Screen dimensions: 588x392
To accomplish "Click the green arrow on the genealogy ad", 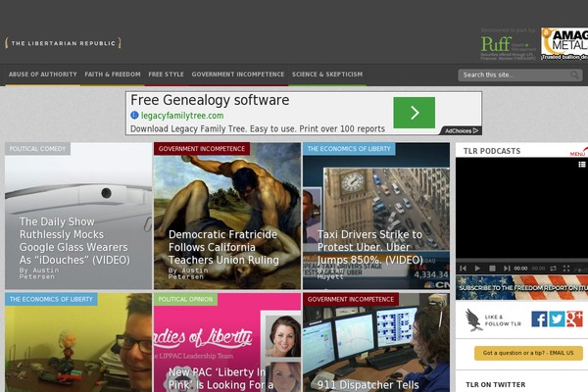I will [414, 113].
